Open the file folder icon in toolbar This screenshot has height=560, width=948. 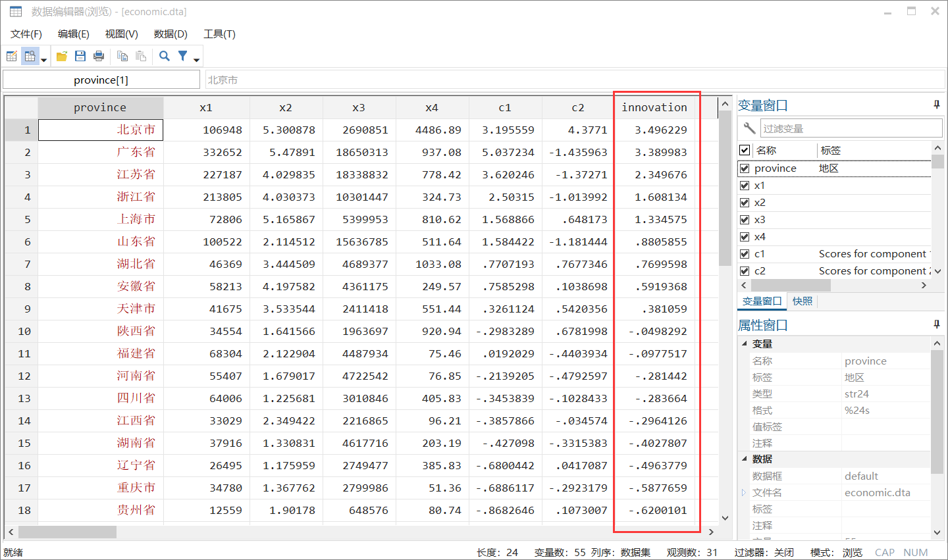coord(62,57)
